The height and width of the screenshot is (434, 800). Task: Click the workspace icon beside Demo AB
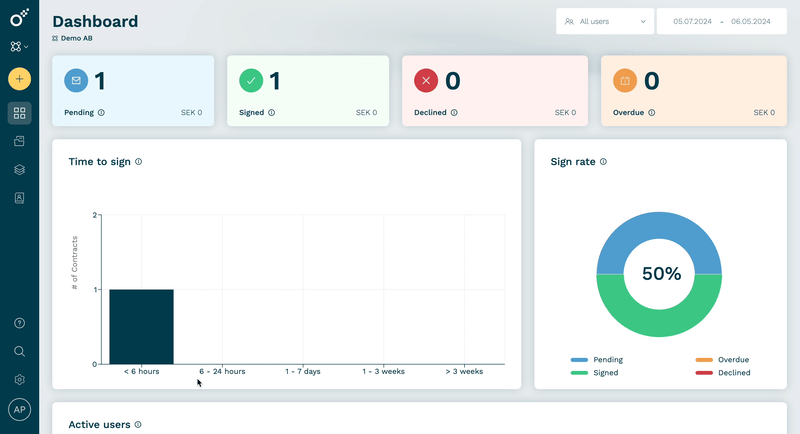pos(55,38)
